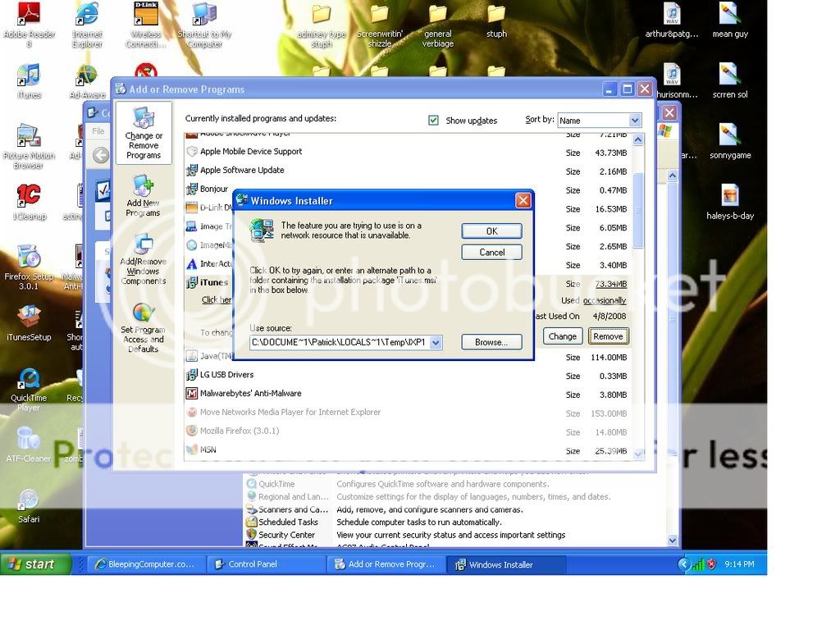Open the scrren sol desktop file
Viewport: 840px width, 630px height.
tap(729, 81)
